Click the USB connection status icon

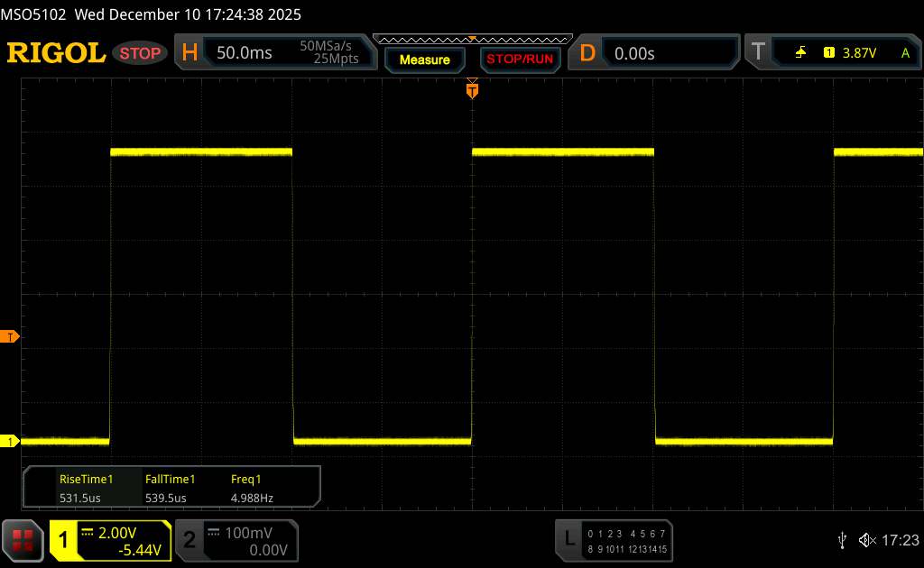click(x=842, y=540)
